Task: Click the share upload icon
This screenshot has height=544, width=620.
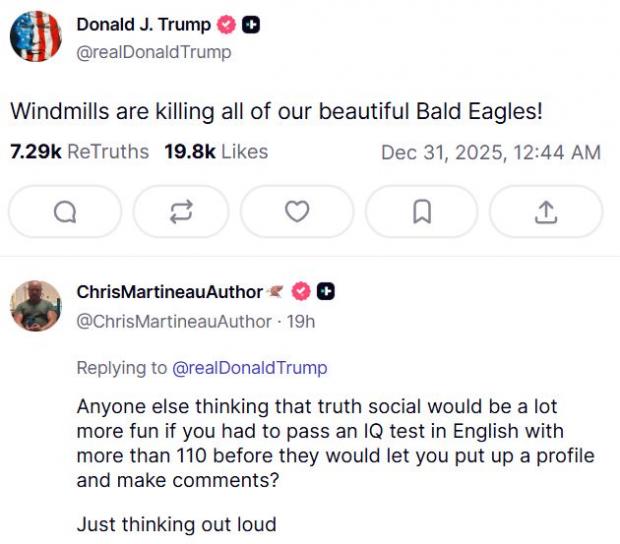Action: [545, 212]
